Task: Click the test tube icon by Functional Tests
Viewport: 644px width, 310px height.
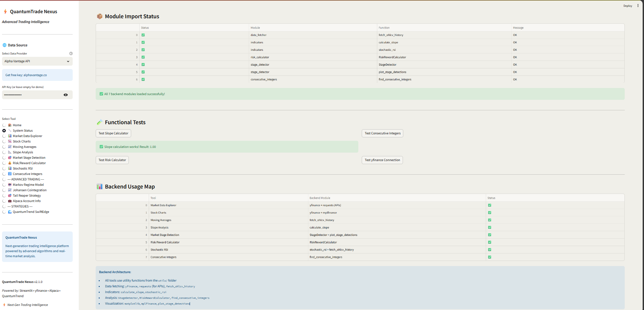Action: (x=100, y=122)
